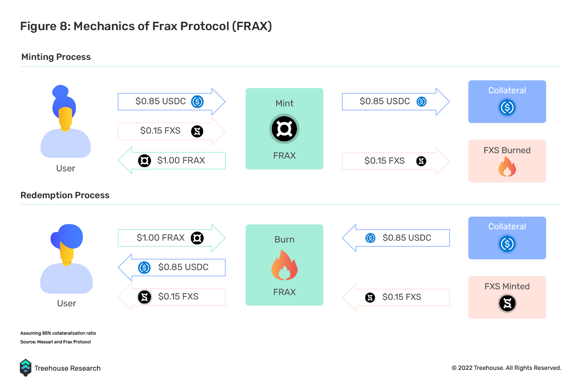Click the flame icon in Burn box
Screen dimensions: 581x392
[x=284, y=265]
